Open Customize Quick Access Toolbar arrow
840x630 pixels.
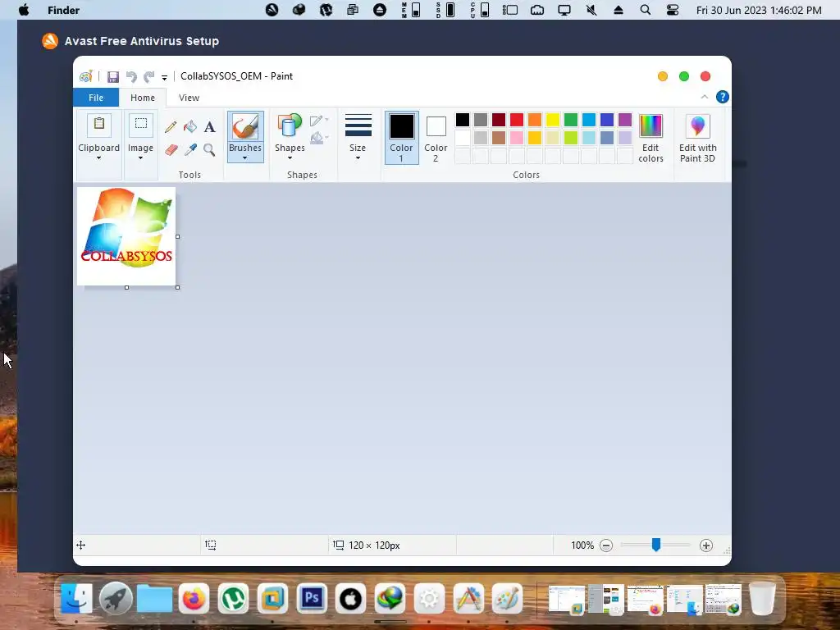164,78
